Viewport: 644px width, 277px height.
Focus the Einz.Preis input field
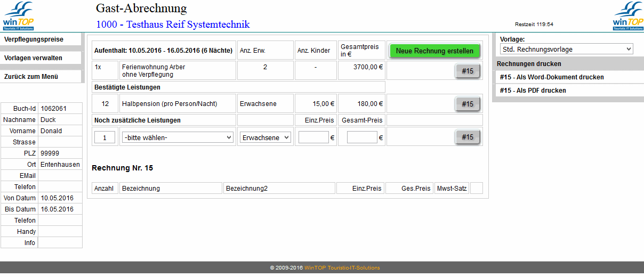coord(313,137)
